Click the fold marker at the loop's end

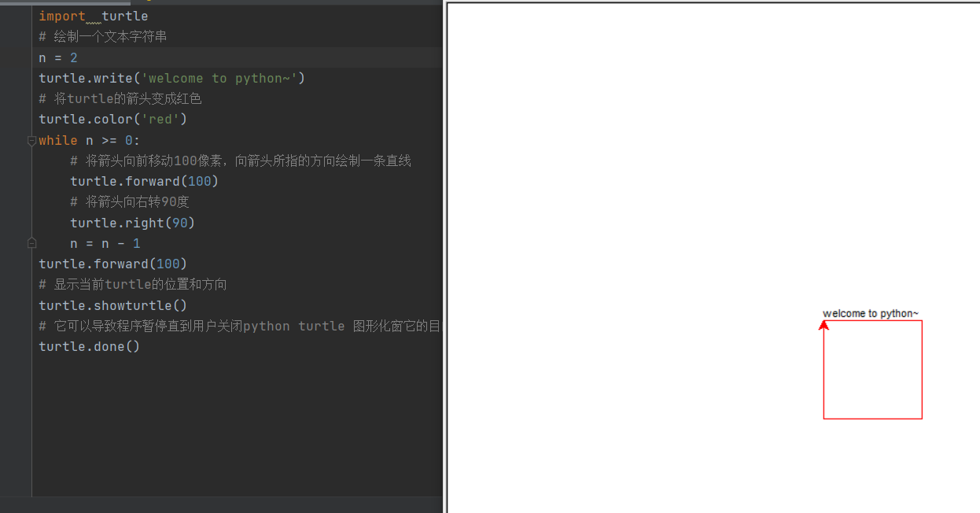pyautogui.click(x=31, y=243)
